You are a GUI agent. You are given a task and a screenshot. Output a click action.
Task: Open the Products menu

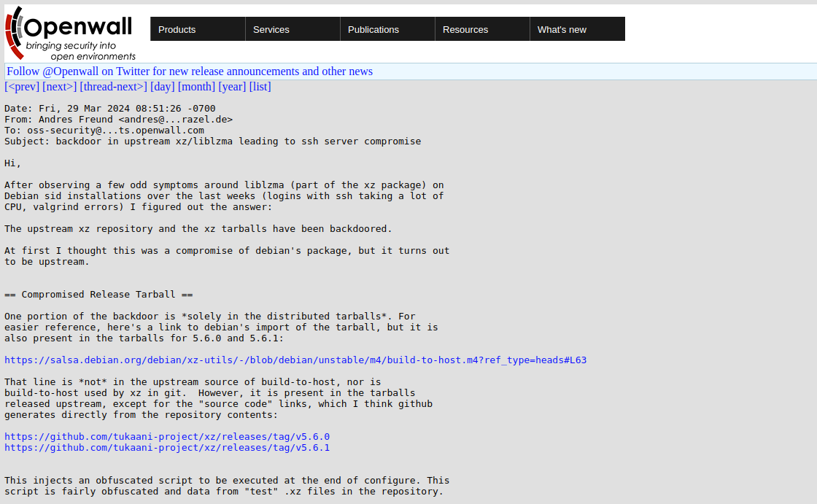pos(198,29)
